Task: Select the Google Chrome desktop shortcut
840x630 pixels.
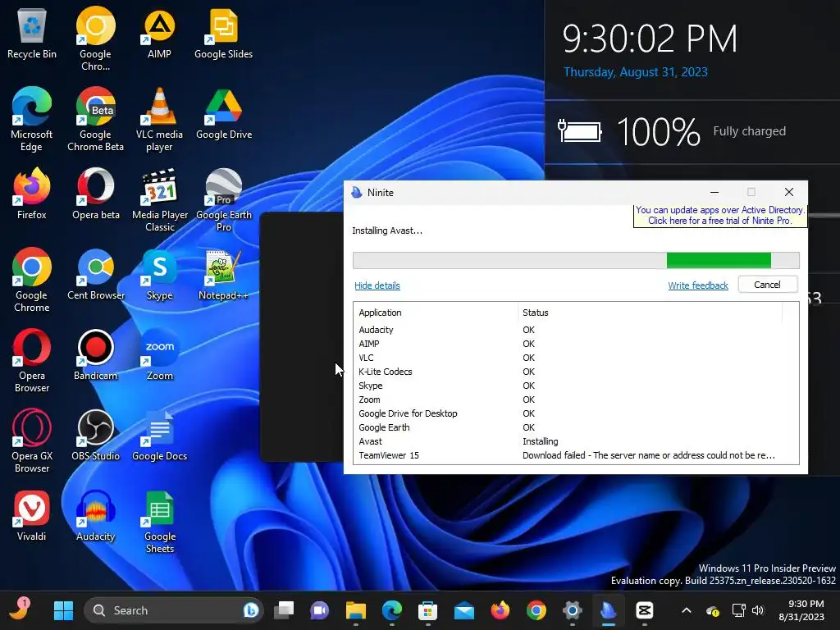Action: tap(32, 280)
